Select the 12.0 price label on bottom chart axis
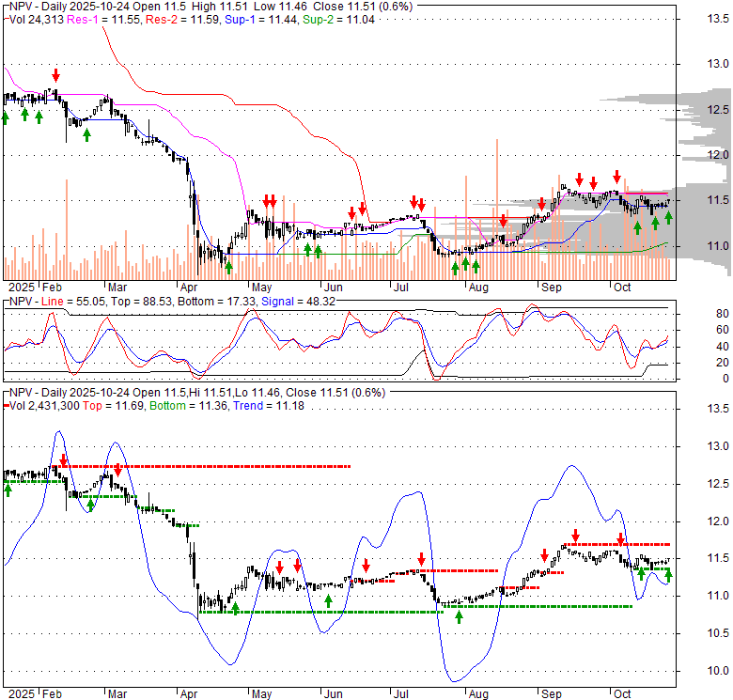733x700 pixels. [x=718, y=521]
